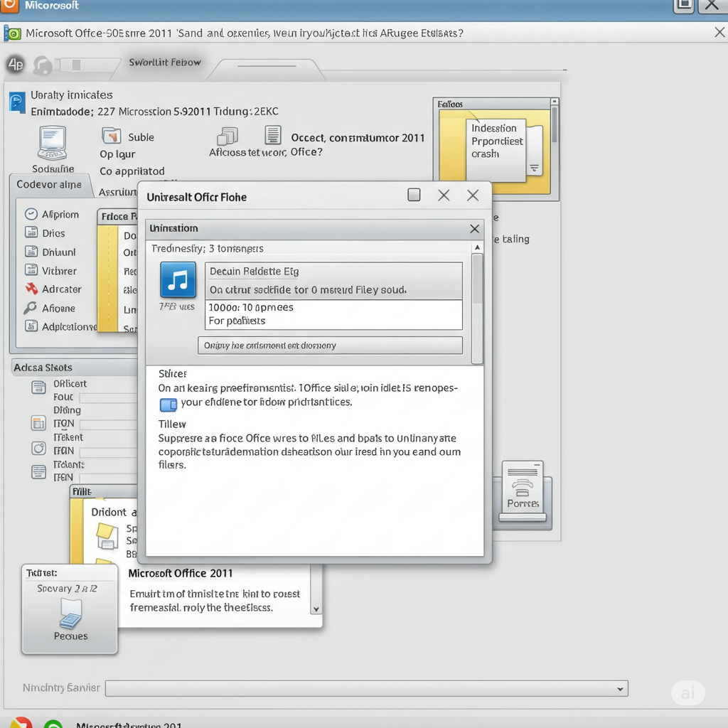The width and height of the screenshot is (728, 728).
Task: Click the Fouc input field
Action: click(x=109, y=398)
